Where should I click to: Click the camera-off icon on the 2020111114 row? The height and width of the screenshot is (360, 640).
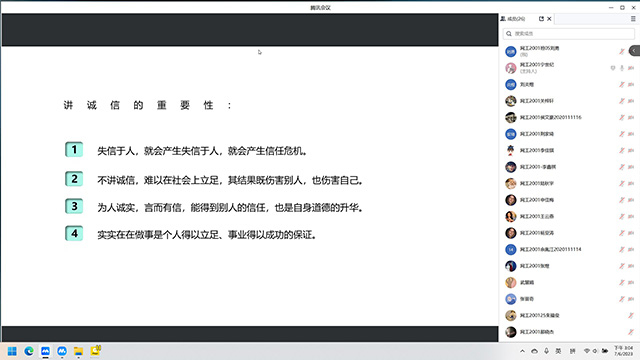pos(631,249)
